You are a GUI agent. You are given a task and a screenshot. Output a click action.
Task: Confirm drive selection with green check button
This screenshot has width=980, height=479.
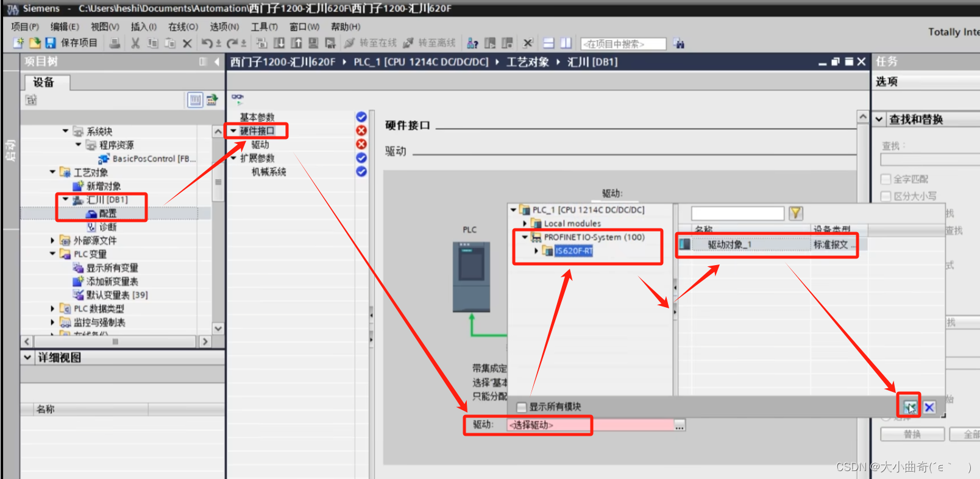(909, 407)
